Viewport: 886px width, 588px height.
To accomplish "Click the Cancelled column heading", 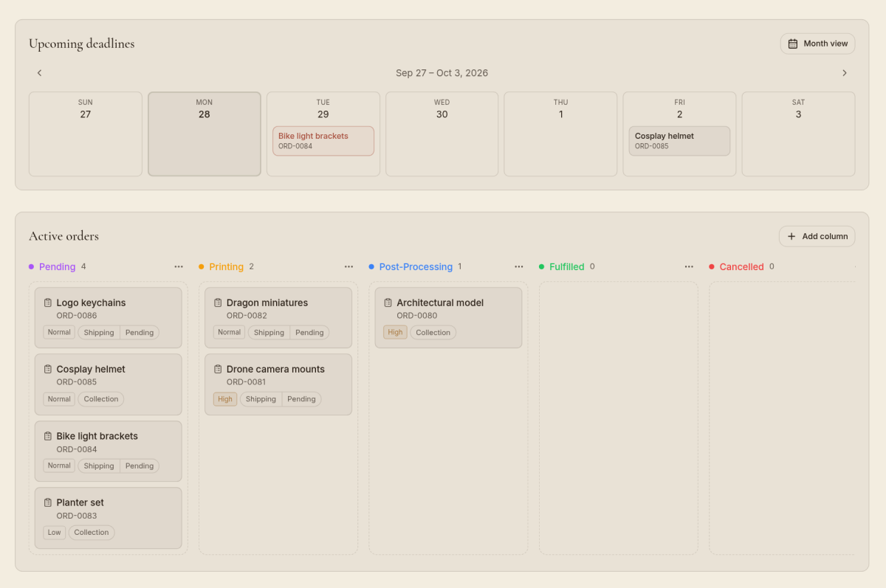I will 741,267.
